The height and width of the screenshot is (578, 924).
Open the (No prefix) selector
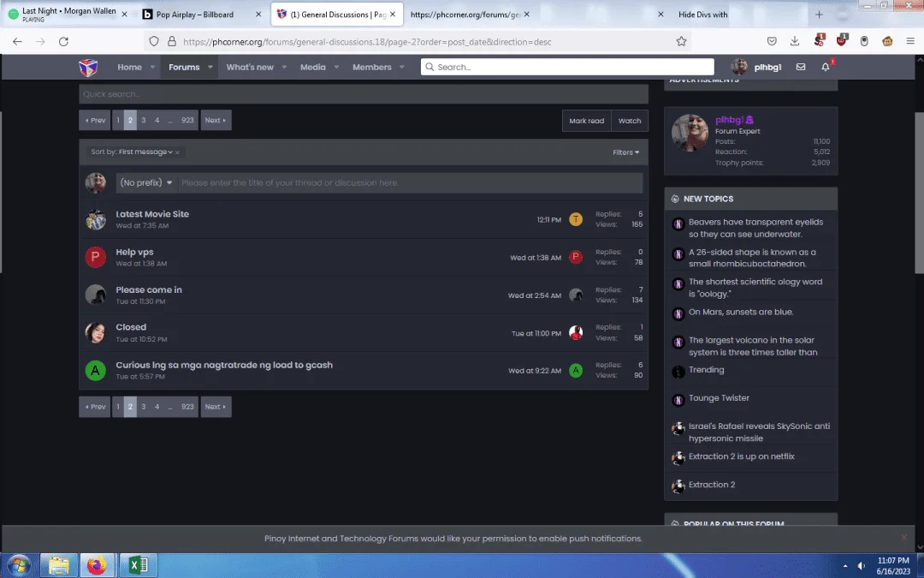(x=146, y=183)
